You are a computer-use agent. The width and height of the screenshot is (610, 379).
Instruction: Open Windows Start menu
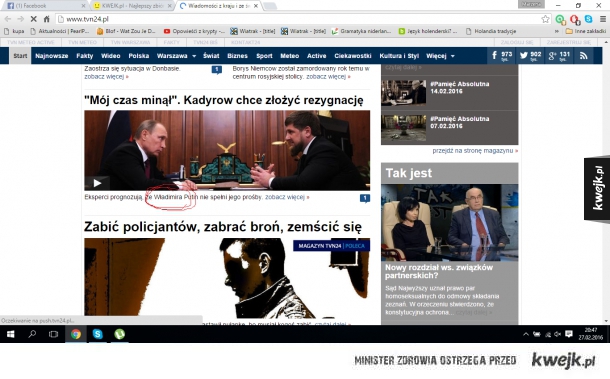(x=11, y=334)
